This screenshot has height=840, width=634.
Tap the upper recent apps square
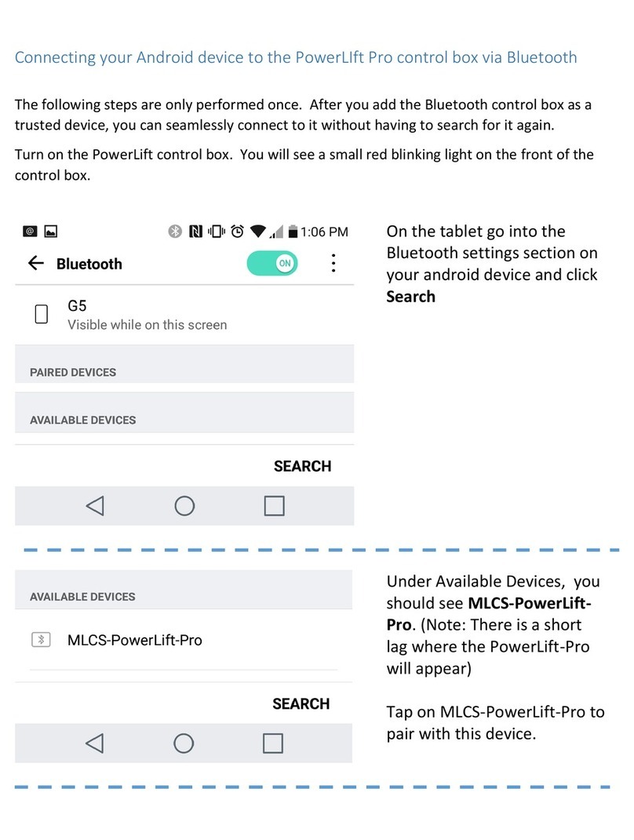274,506
